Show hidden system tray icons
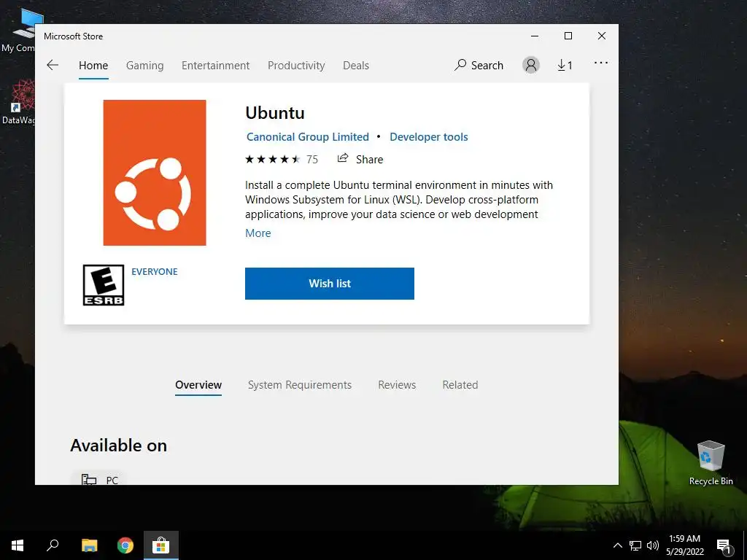 617,545
